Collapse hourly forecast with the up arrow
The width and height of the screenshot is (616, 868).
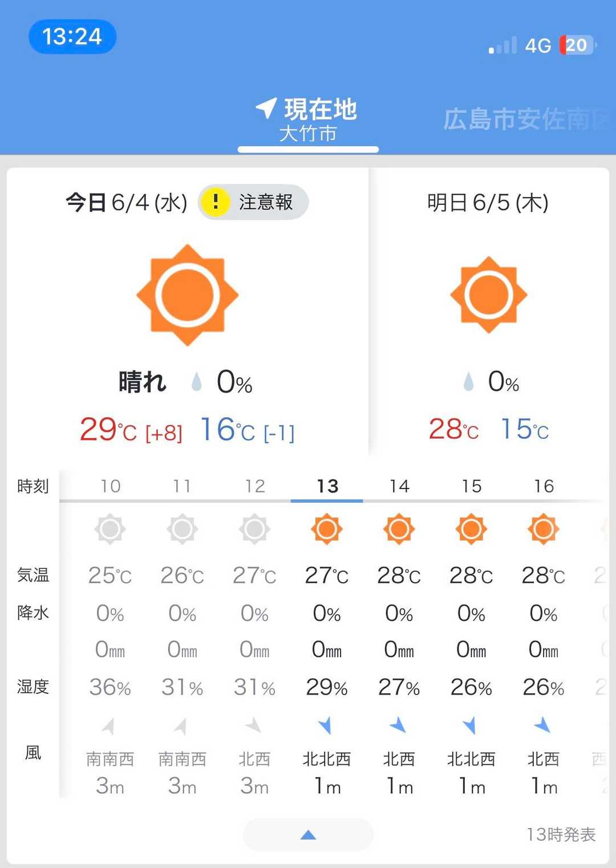coord(308,835)
